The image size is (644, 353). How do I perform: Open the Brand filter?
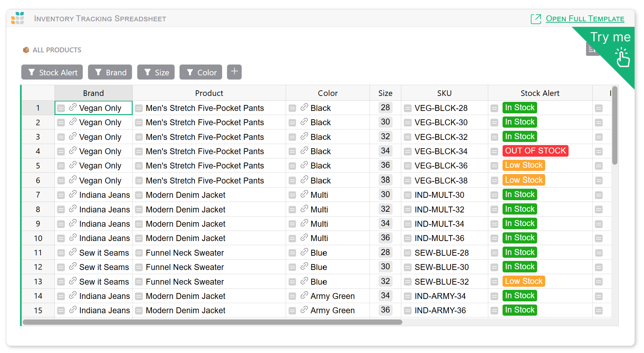click(x=110, y=72)
